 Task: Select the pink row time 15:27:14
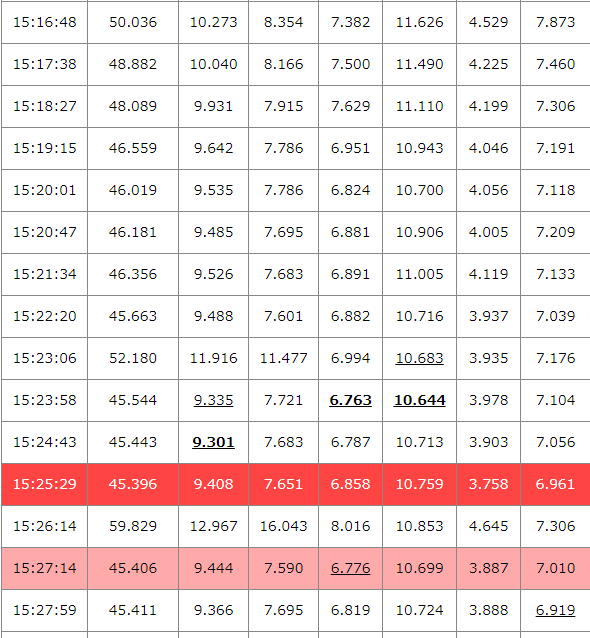(x=45, y=568)
